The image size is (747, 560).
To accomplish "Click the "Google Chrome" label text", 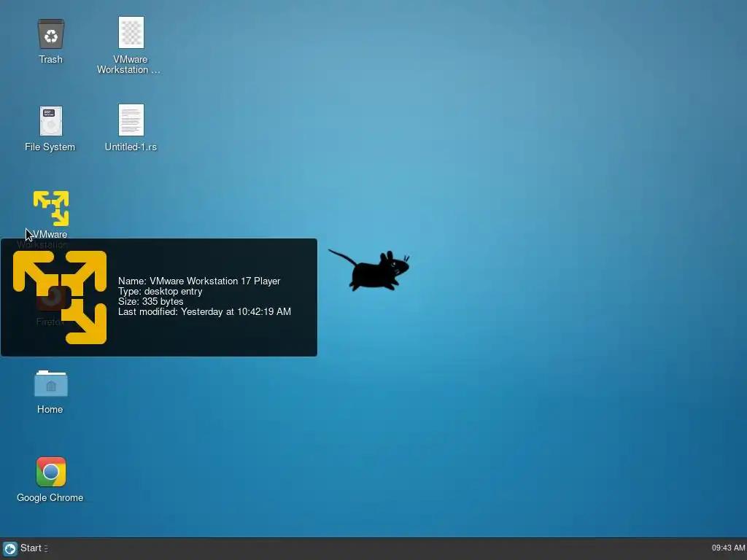I will tap(50, 497).
